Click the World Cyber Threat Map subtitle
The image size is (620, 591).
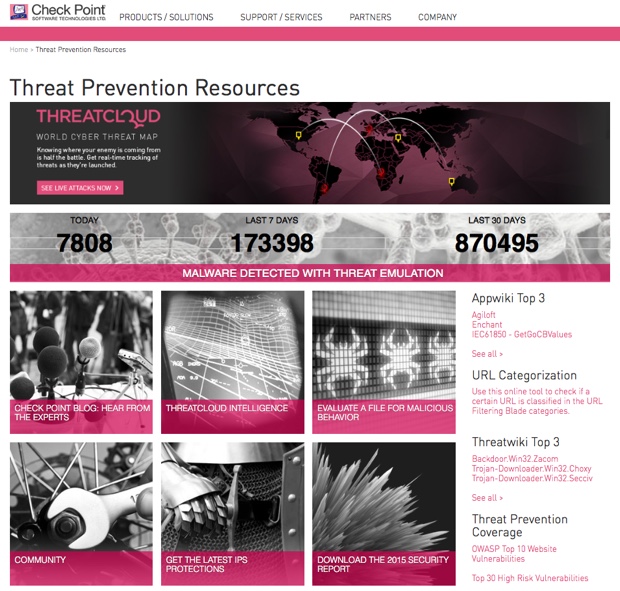[x=97, y=137]
